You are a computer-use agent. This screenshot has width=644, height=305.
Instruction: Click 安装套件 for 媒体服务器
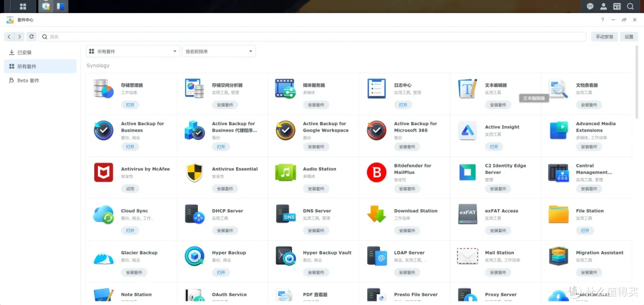click(x=316, y=105)
